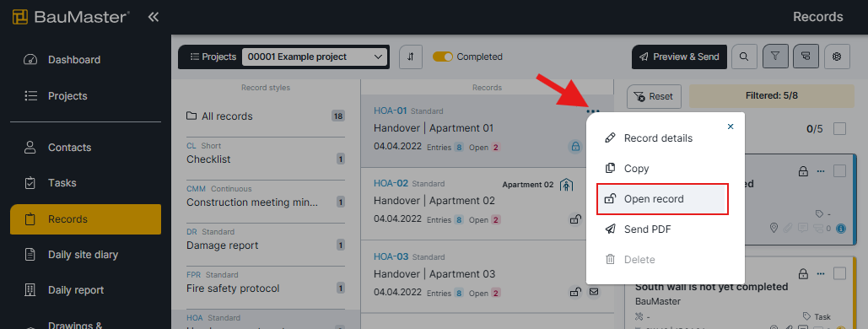Viewport: 868px width, 329px height.
Task: Open the settings gear icon
Action: click(837, 57)
